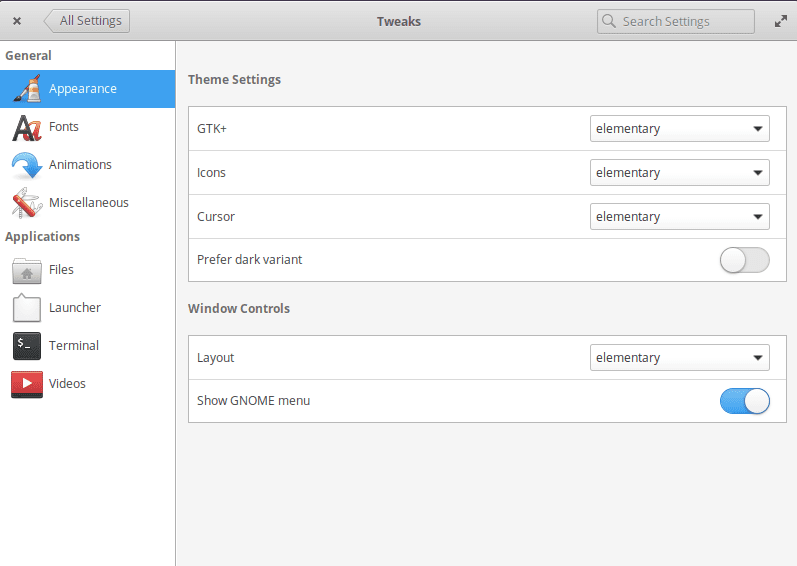Click the Miscellaneous pocket knife icon
This screenshot has width=797, height=566.
pos(27,203)
